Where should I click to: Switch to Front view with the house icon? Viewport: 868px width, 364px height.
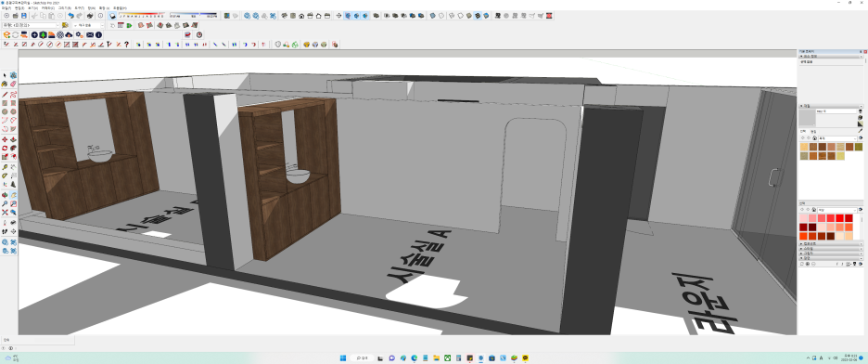(x=301, y=16)
